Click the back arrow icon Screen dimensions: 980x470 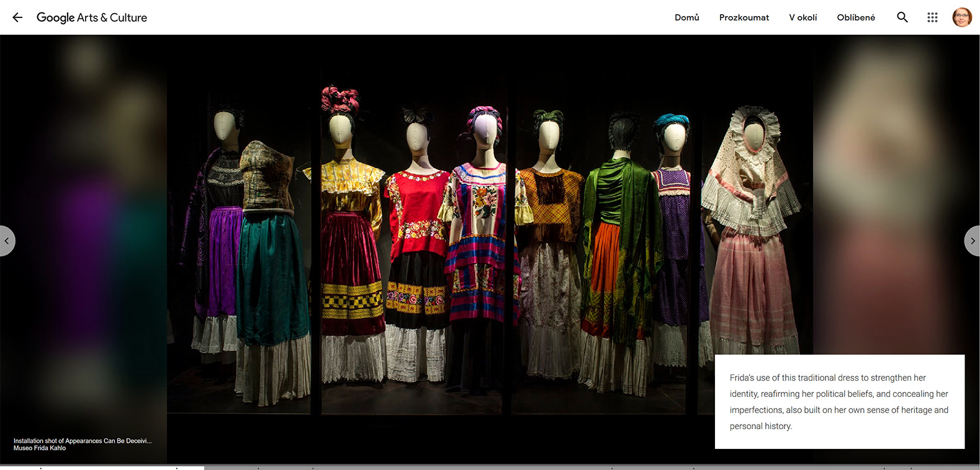pyautogui.click(x=17, y=17)
